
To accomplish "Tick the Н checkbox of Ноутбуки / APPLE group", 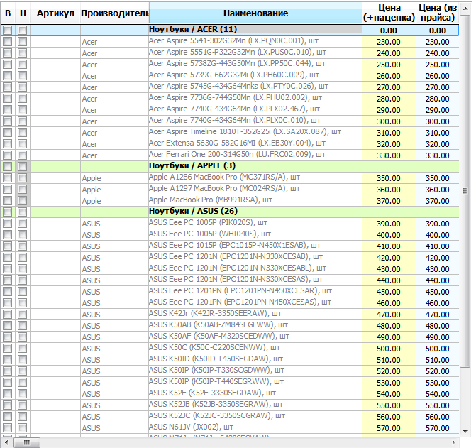I will coord(22,166).
